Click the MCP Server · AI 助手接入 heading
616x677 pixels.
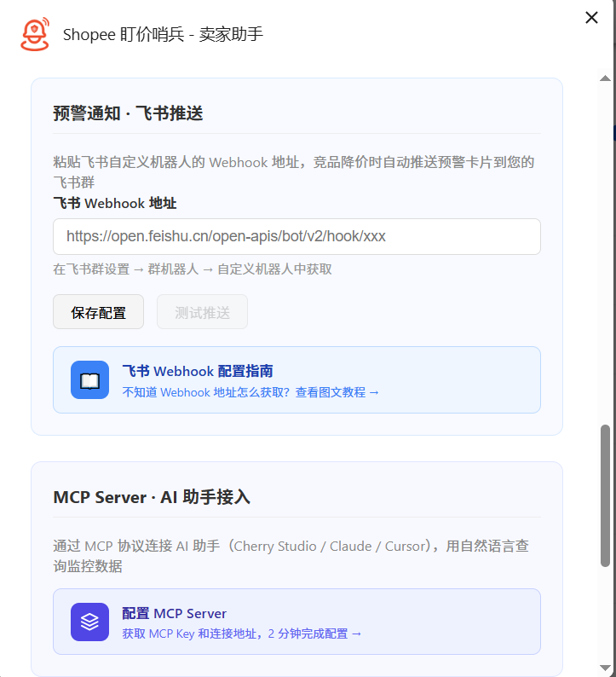152,497
